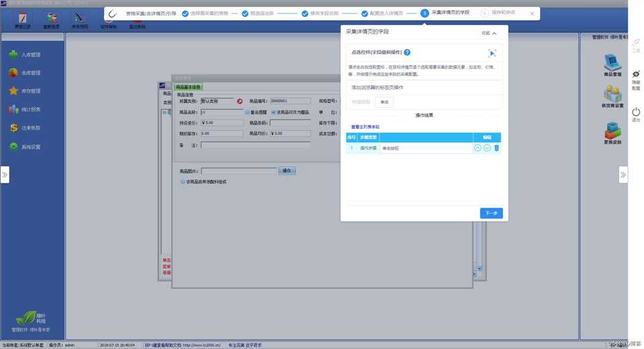Open 统计报表 bar chart module
This screenshot has width=644, height=349.
click(x=25, y=109)
